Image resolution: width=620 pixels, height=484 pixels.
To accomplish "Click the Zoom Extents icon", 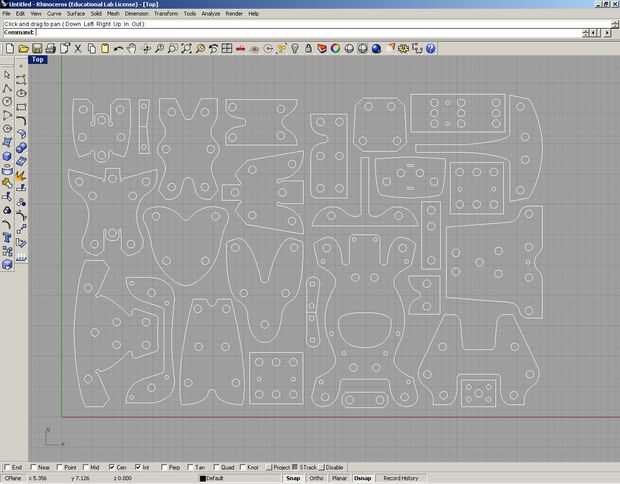I will (x=186, y=49).
